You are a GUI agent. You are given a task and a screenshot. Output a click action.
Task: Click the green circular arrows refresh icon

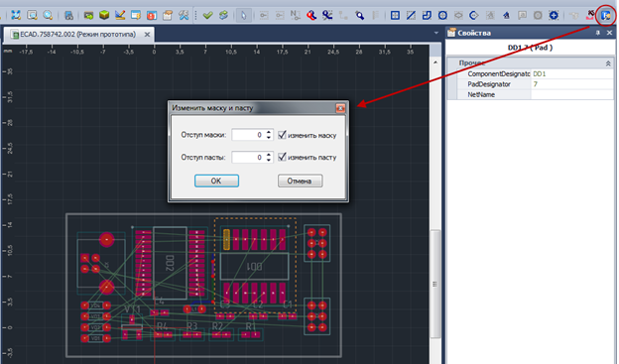(223, 15)
